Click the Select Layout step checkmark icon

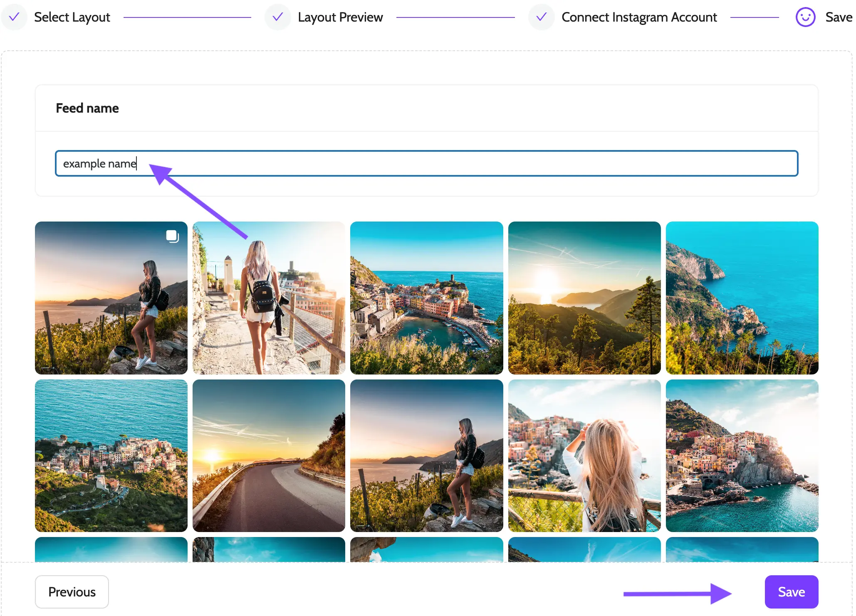[14, 17]
